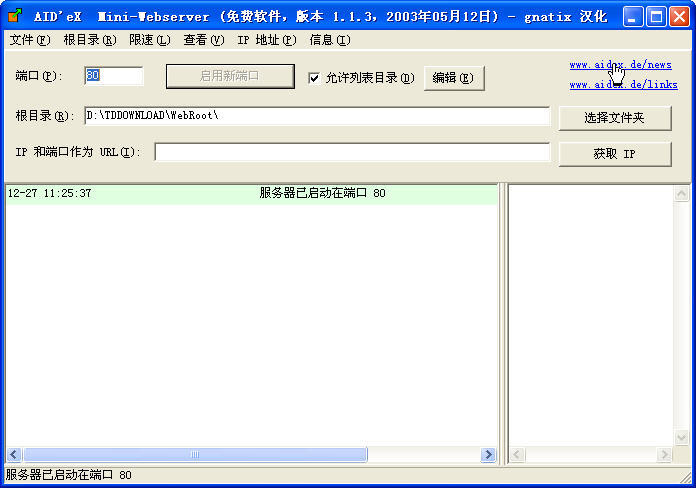Maximize the Mini-Webserver window

click(656, 17)
